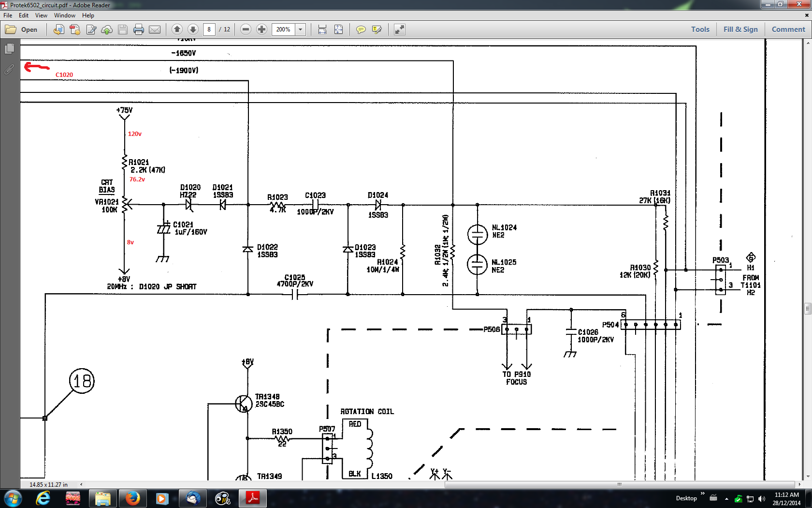
Task: Open Windows Media Player from taskbar
Action: pos(162,498)
